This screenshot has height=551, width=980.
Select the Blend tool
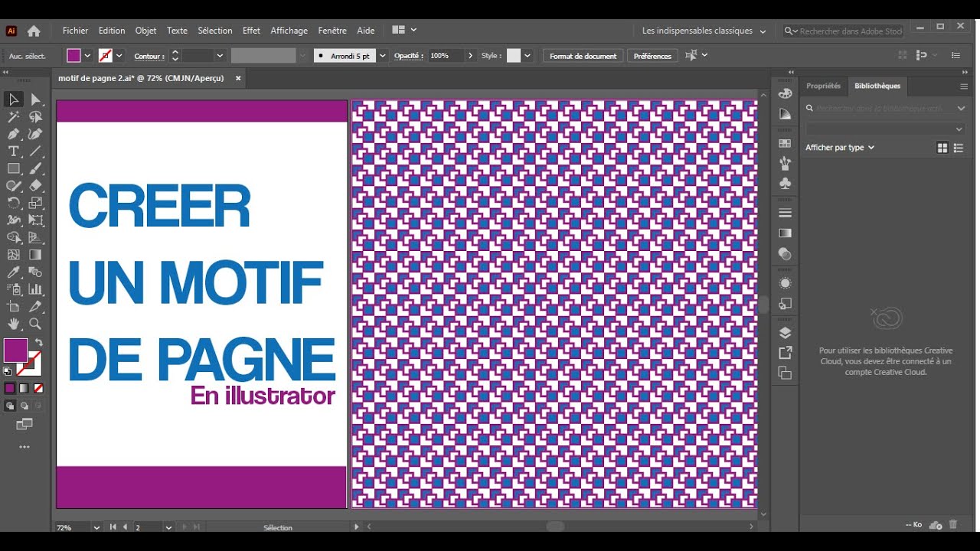click(35, 272)
